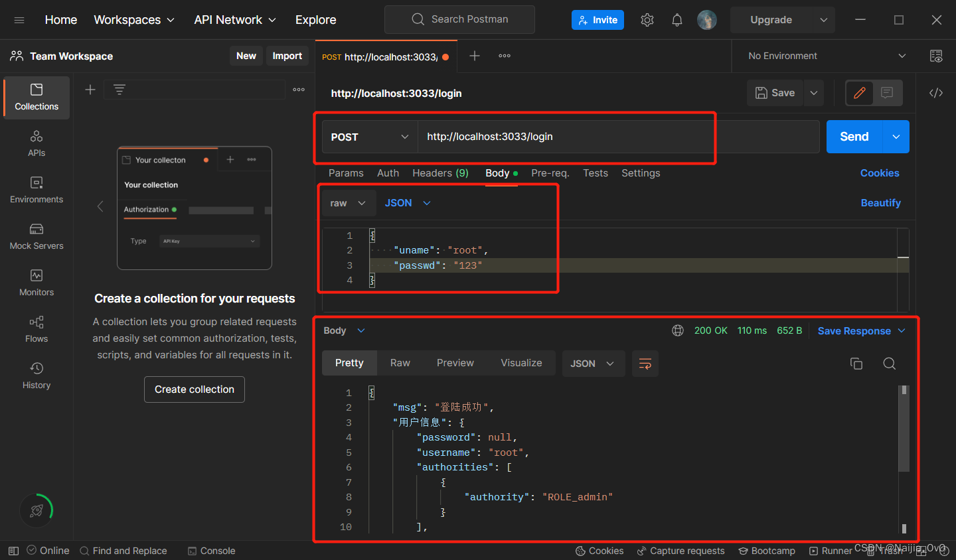The image size is (956, 560).
Task: Click the request URL field
Action: coord(618,137)
